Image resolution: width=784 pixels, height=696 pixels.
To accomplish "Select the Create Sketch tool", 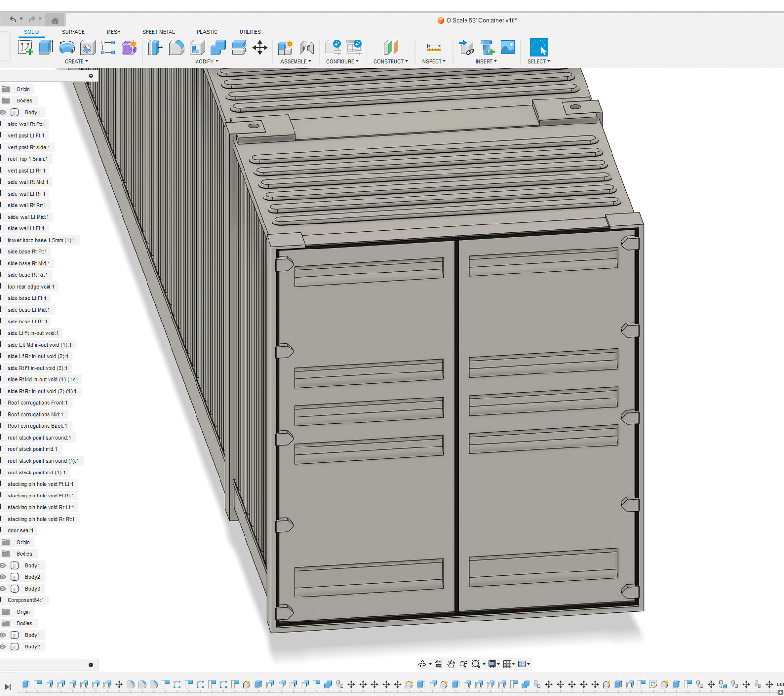I will (x=25, y=48).
